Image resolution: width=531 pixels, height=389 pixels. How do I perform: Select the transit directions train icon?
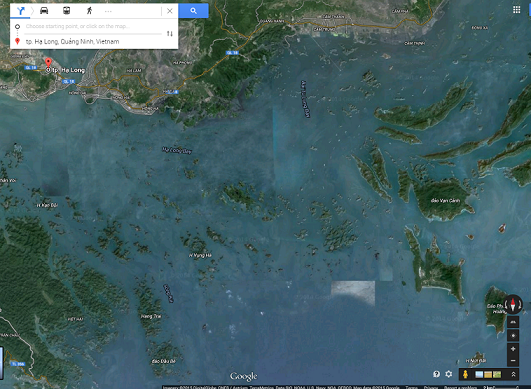coord(67,11)
